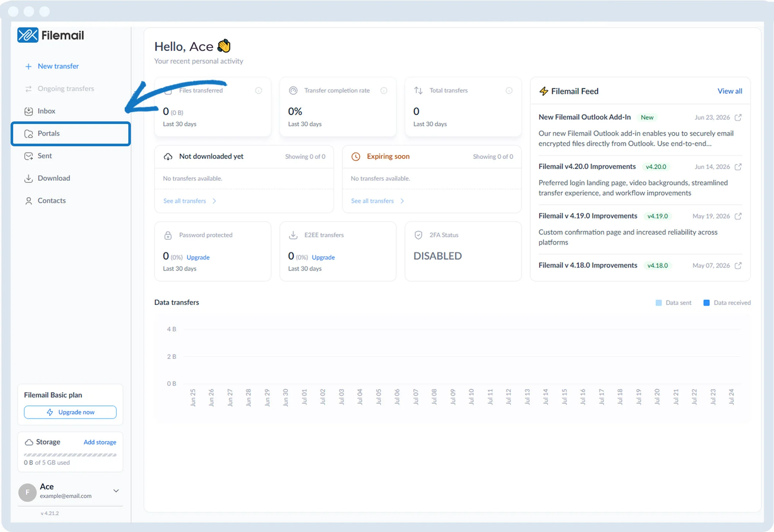This screenshot has height=532, width=774.
Task: Click the plus icon beside New transfer
Action: pyautogui.click(x=28, y=66)
